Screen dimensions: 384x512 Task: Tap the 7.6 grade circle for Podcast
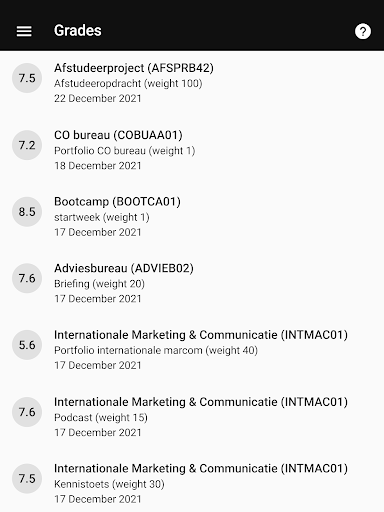click(27, 412)
